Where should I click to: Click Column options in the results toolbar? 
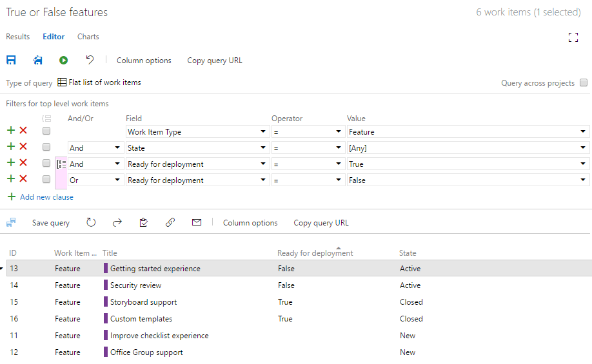(250, 223)
